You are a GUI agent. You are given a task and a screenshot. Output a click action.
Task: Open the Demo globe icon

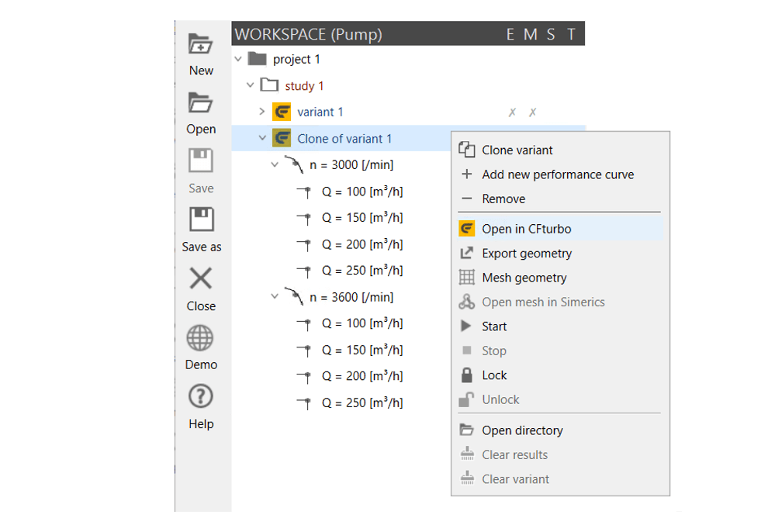click(x=200, y=337)
